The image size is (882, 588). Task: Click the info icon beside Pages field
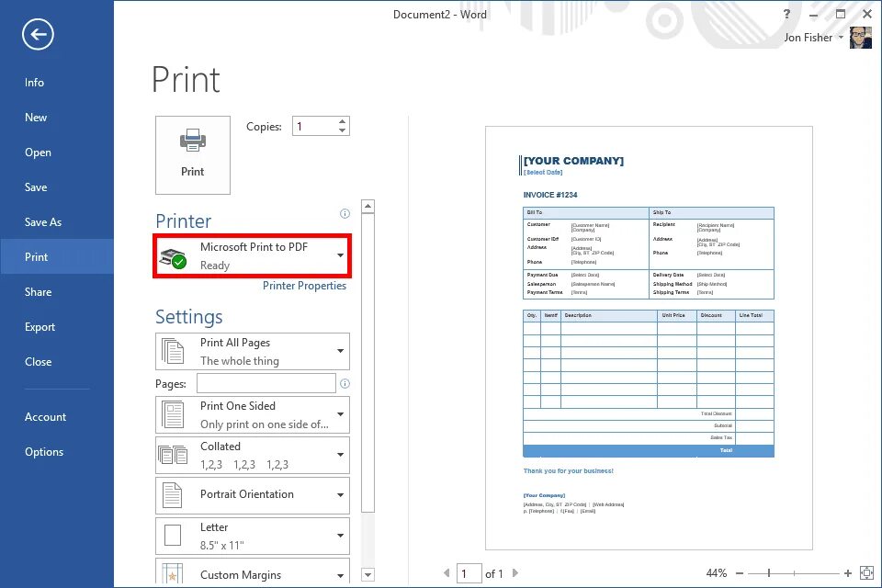click(x=345, y=383)
